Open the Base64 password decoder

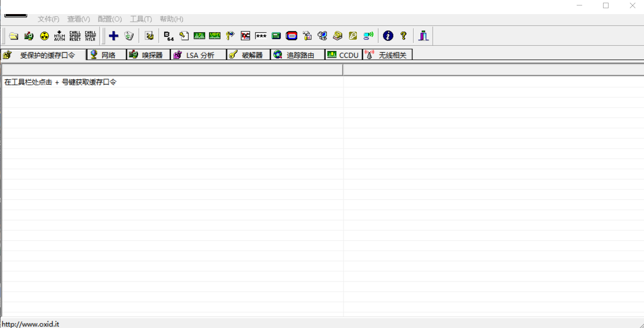169,36
